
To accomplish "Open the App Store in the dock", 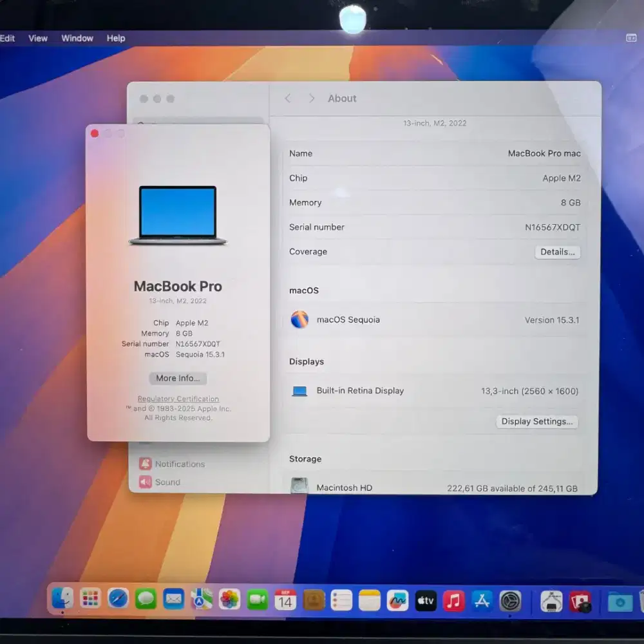I will (482, 601).
